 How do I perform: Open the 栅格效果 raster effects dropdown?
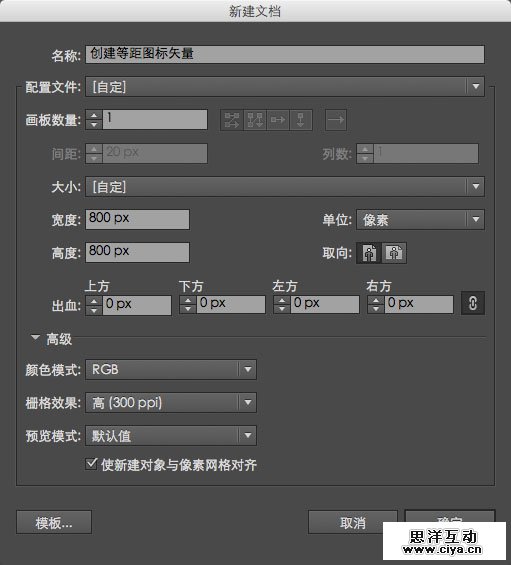coord(171,402)
